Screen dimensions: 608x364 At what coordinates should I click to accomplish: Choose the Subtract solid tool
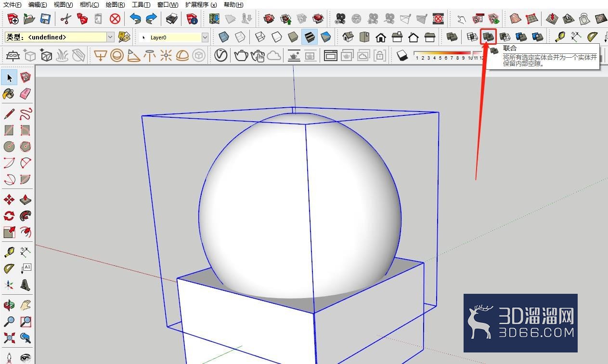click(505, 37)
